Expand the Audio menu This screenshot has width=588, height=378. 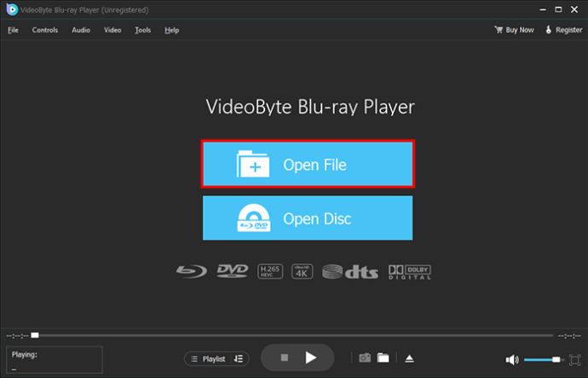81,30
